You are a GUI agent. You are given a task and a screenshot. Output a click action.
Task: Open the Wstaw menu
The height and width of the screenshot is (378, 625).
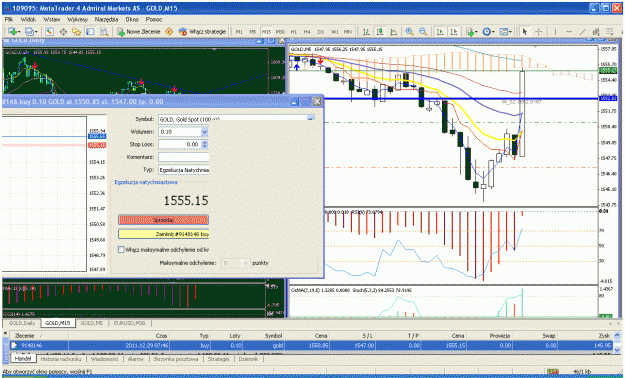tap(51, 19)
